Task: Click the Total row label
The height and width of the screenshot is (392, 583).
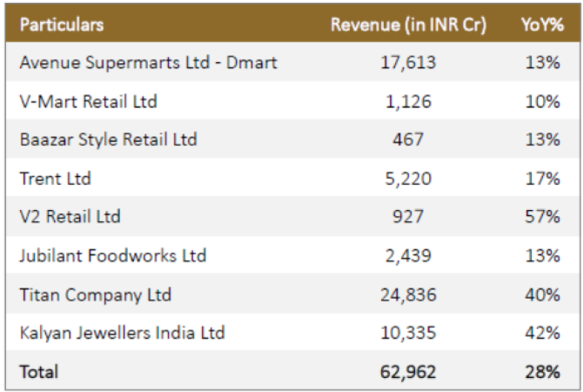Action: tap(39, 371)
